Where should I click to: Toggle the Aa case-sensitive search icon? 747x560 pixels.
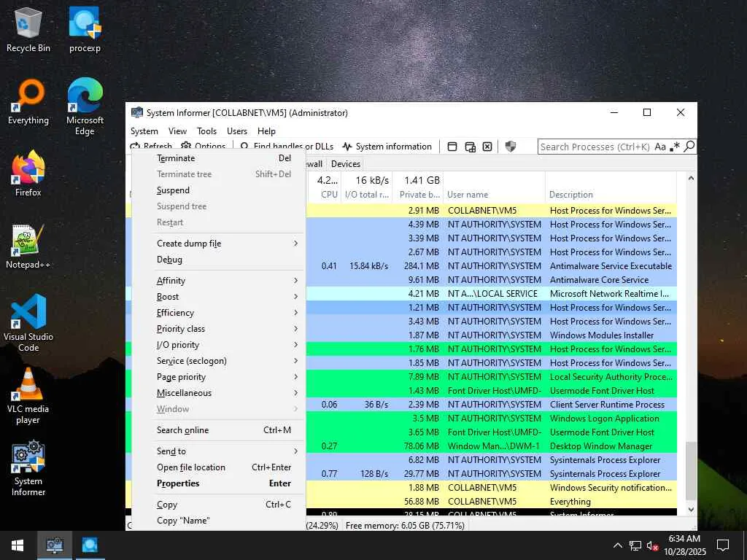659,147
